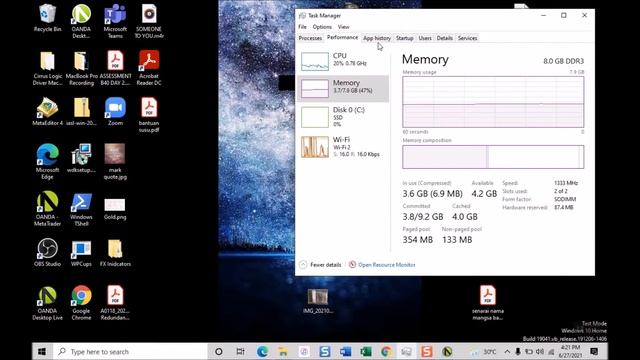
Task: Select the FX Indicators folder
Action: [115, 253]
